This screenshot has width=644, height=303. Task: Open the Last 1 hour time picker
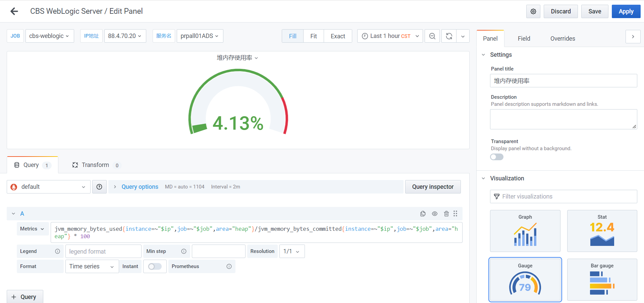(x=390, y=36)
